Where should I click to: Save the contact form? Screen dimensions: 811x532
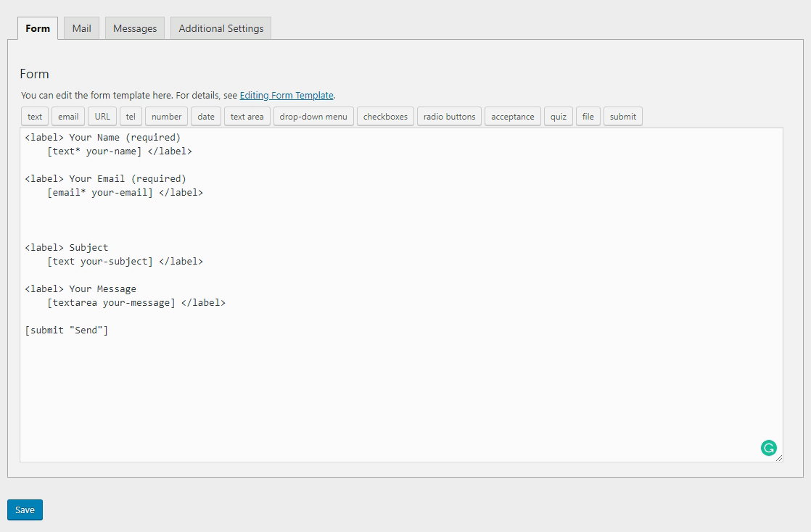25,510
